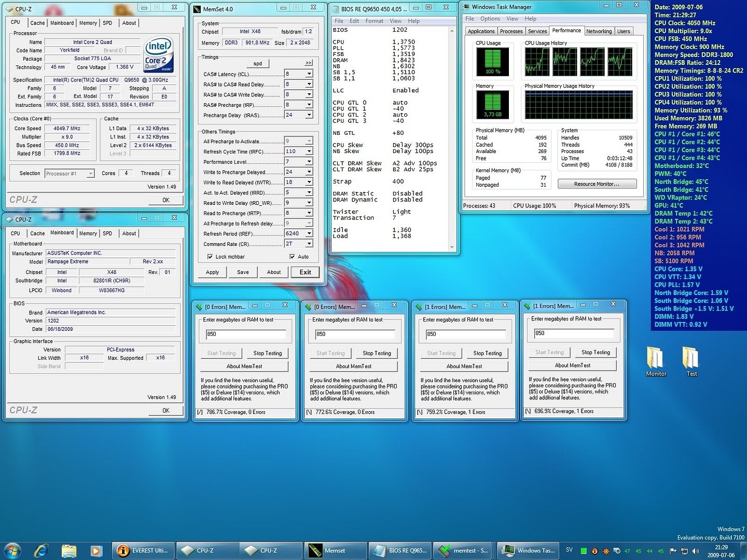Viewport: 747px width, 560px height.
Task: Click the RAM megabytes field in the 759.2% coverage MemTest window
Action: [x=465, y=334]
